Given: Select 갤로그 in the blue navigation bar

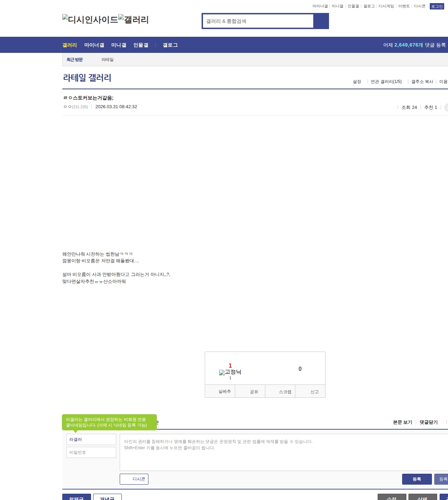Looking at the screenshot, I should click(x=170, y=45).
